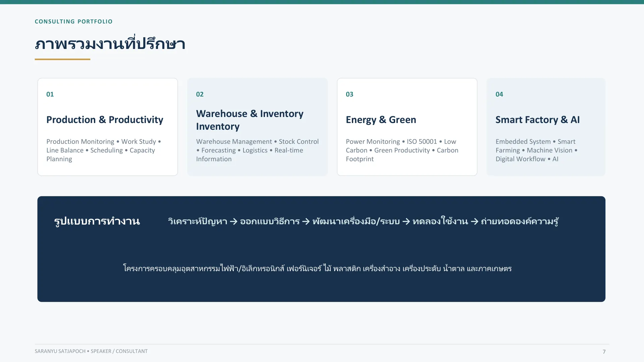This screenshot has height=362, width=644.
Task: Click card number 03
Action: 350,94
